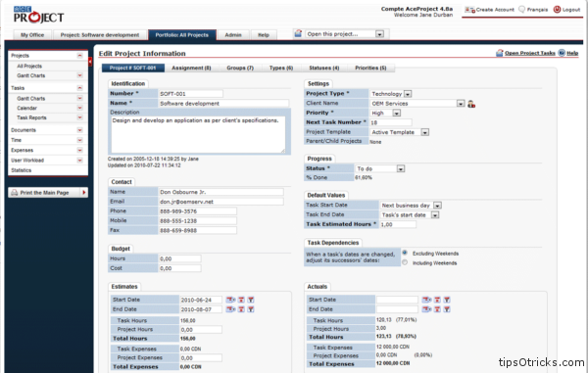Click the project Name input field
Screen dimensions: 588x373
(223, 104)
